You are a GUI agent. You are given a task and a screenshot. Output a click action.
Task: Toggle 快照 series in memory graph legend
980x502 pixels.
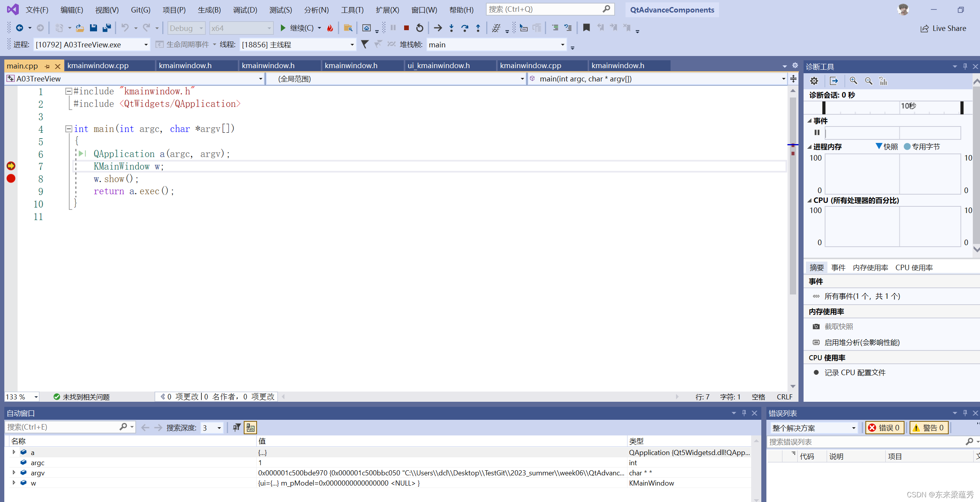(x=886, y=146)
